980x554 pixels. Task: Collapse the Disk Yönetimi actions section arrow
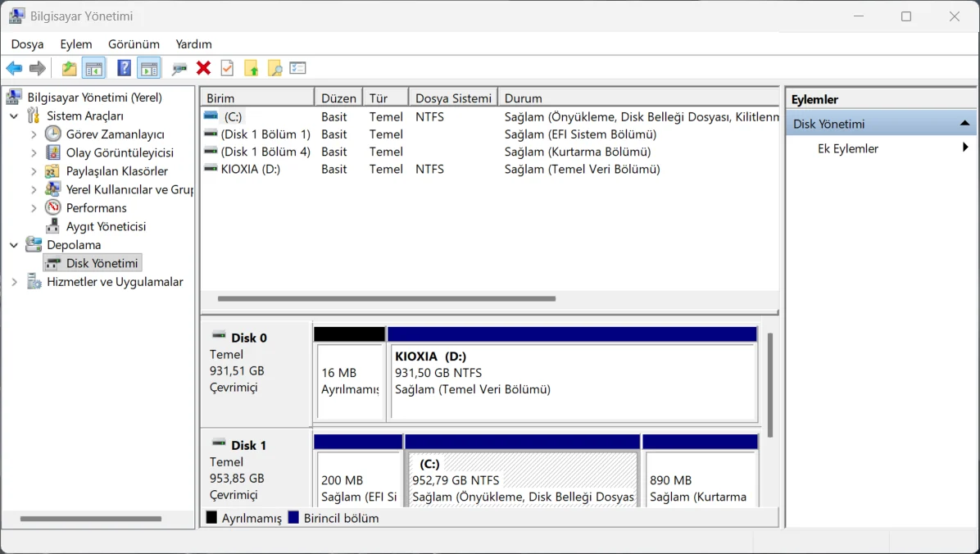964,123
